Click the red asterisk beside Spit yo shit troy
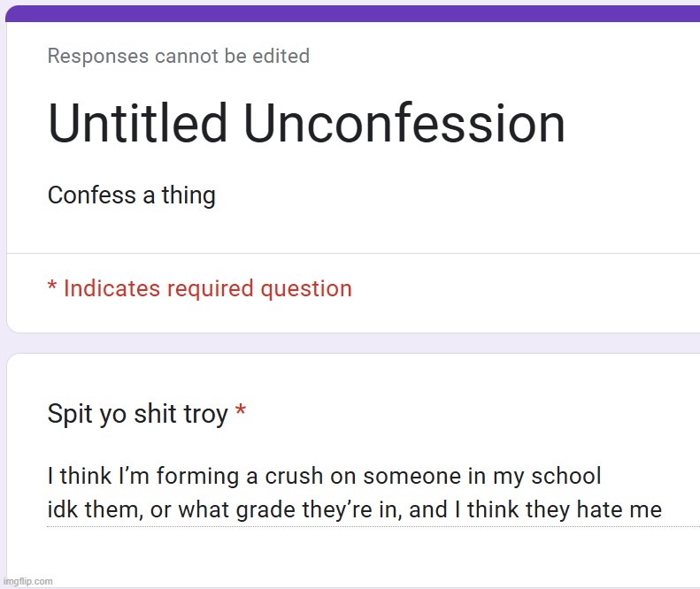 tap(241, 410)
